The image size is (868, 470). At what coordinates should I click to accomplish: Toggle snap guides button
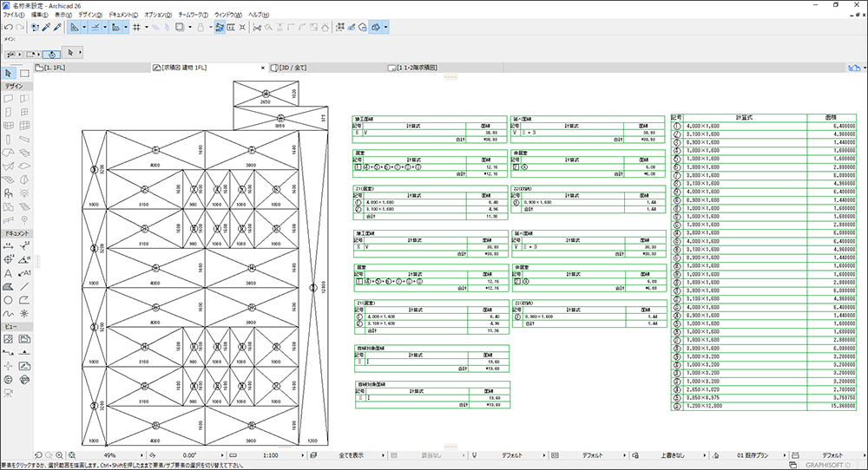pyautogui.click(x=95, y=27)
